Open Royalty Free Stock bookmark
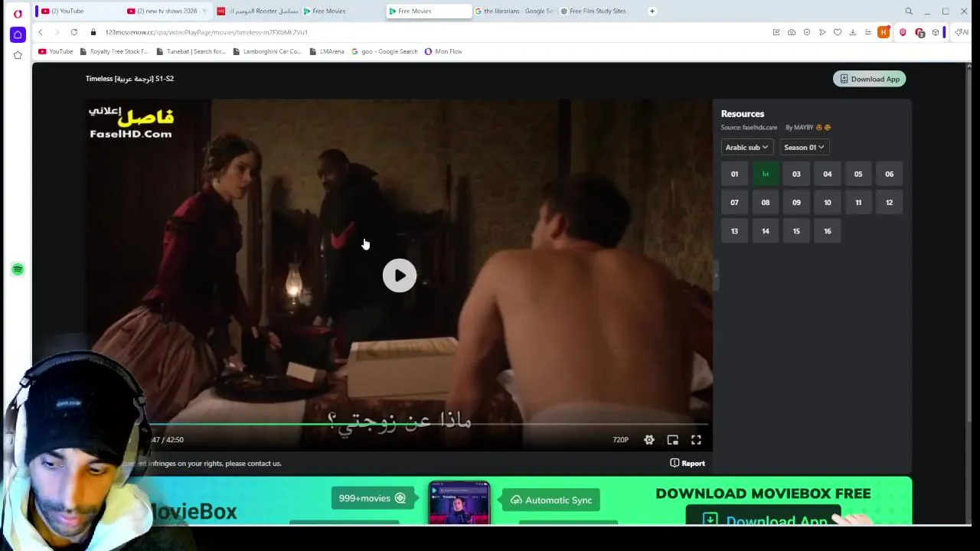Image resolution: width=980 pixels, height=551 pixels. tap(114, 51)
